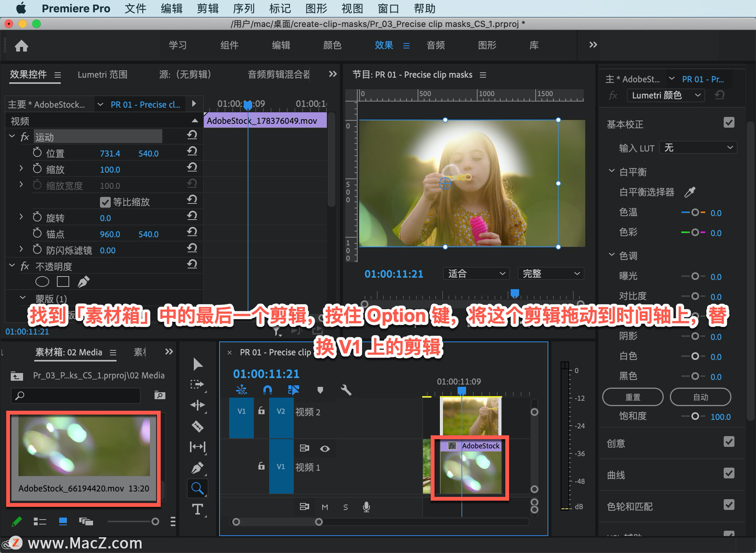Open the 文件 menu

tap(135, 9)
